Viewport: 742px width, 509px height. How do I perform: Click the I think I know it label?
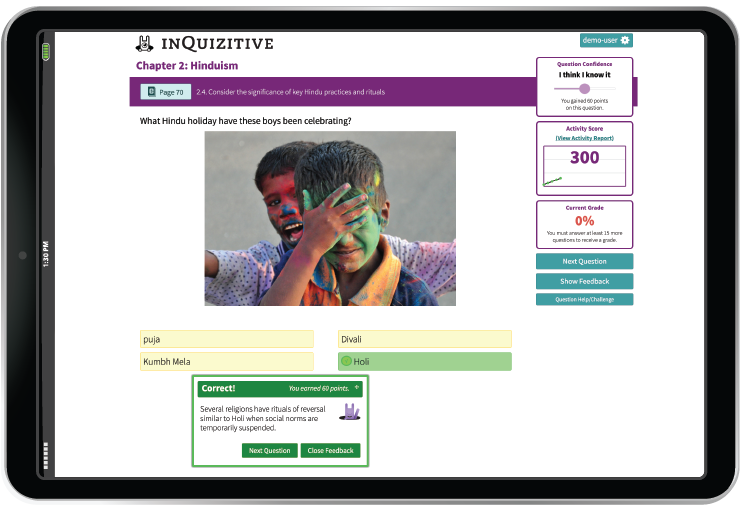tap(584, 75)
